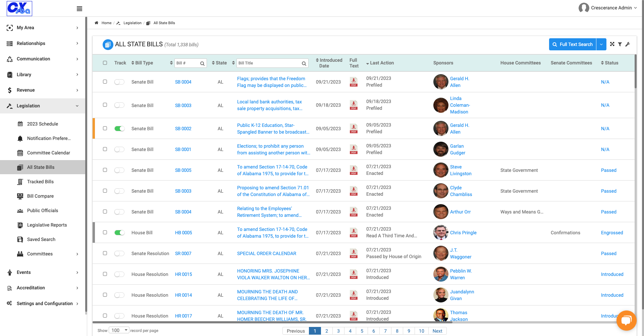Click the expand fullscreen icon

pos(612,44)
